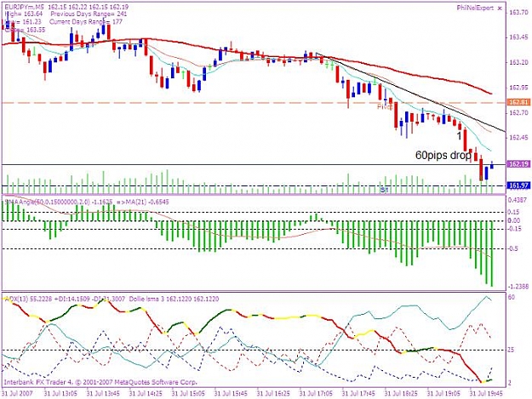Click the -0.15 SMAAngle scale level
Image resolution: width=532 pixels, height=399 pixels.
pos(514,229)
